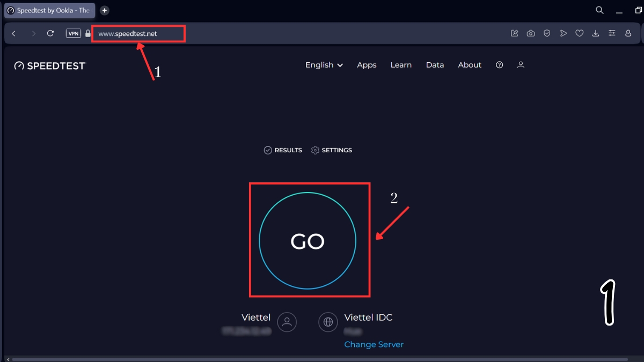Click the browser profile icon in toolbar
This screenshot has width=644, height=362.
click(x=628, y=33)
